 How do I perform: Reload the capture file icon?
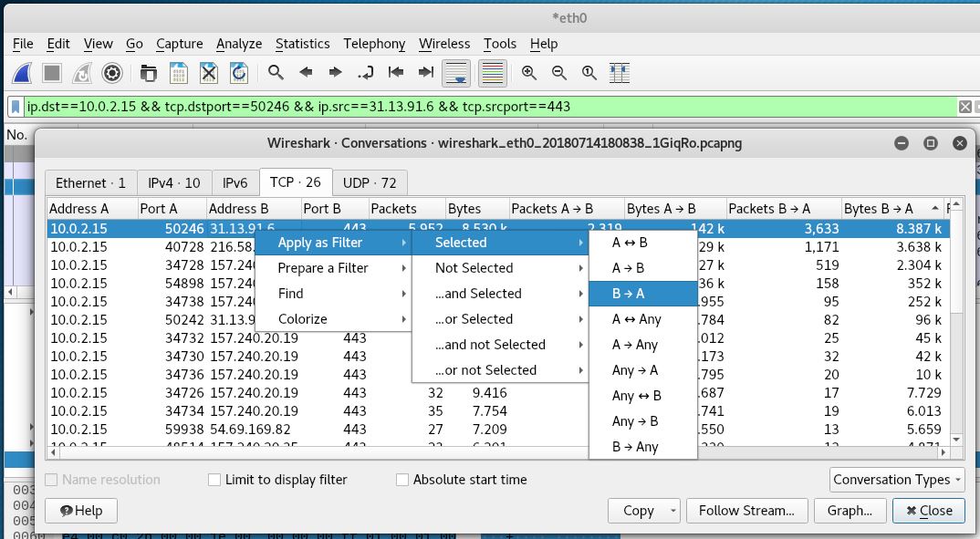(239, 73)
